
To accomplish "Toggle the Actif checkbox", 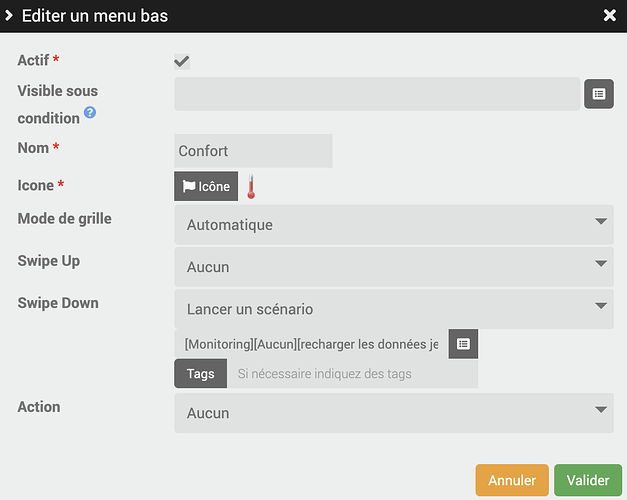I will (182, 62).
